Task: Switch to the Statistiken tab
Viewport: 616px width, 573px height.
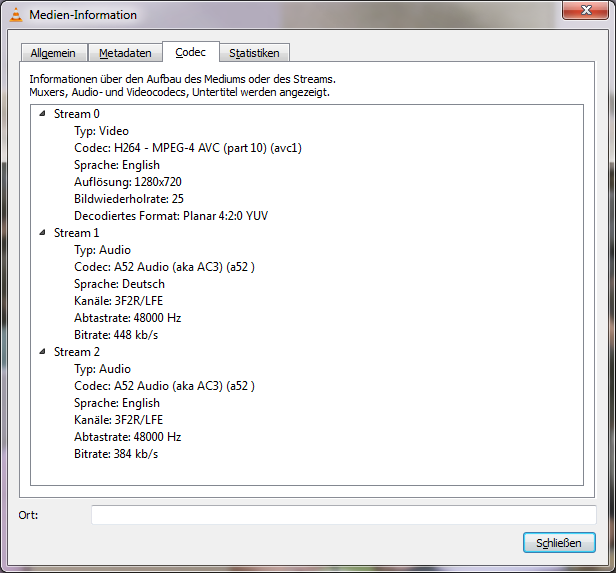Action: [x=254, y=53]
